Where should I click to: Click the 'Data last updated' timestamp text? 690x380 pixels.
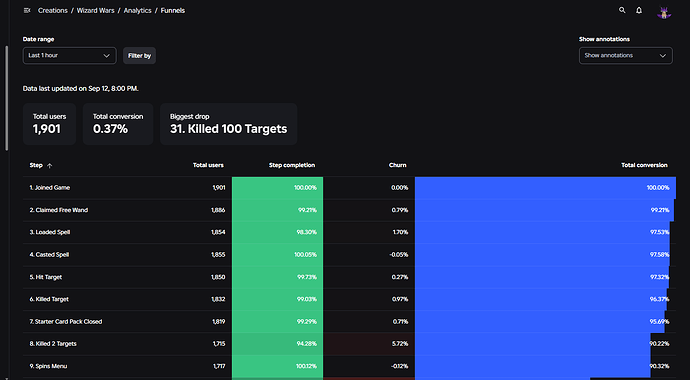pyautogui.click(x=81, y=88)
